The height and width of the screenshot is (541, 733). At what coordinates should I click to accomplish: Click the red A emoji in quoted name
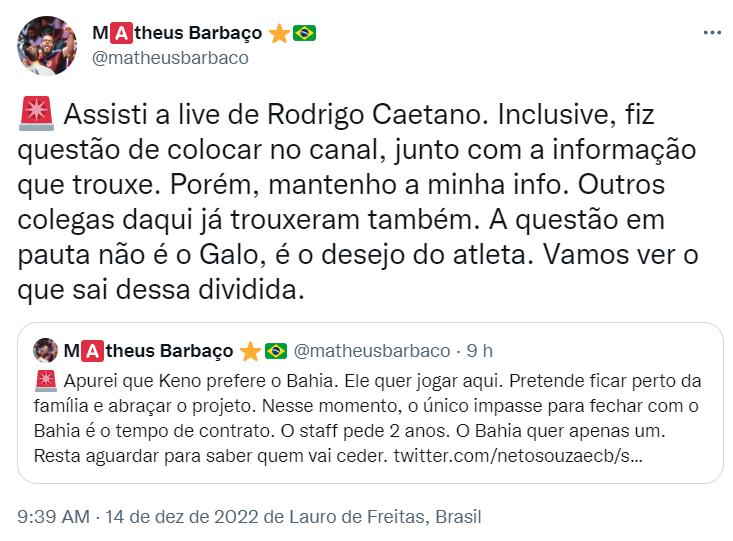point(93,351)
